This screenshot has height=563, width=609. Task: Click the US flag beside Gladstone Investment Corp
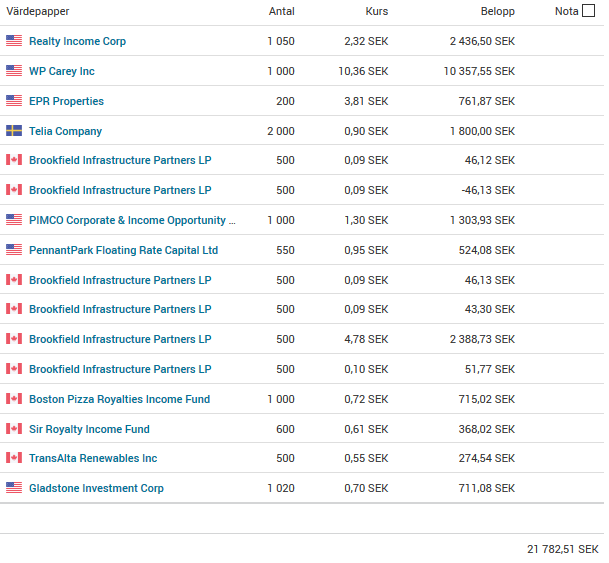click(x=14, y=488)
